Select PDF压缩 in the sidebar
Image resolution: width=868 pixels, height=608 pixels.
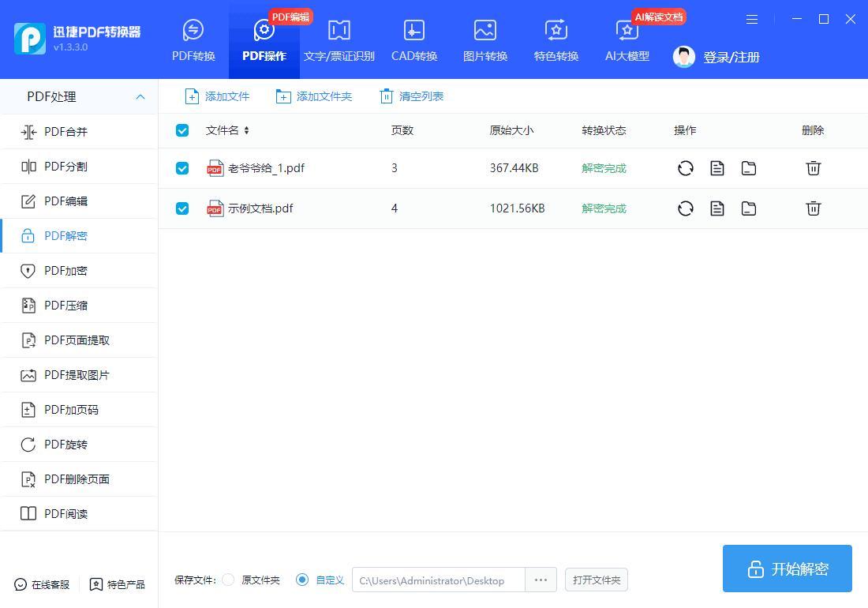click(x=66, y=306)
